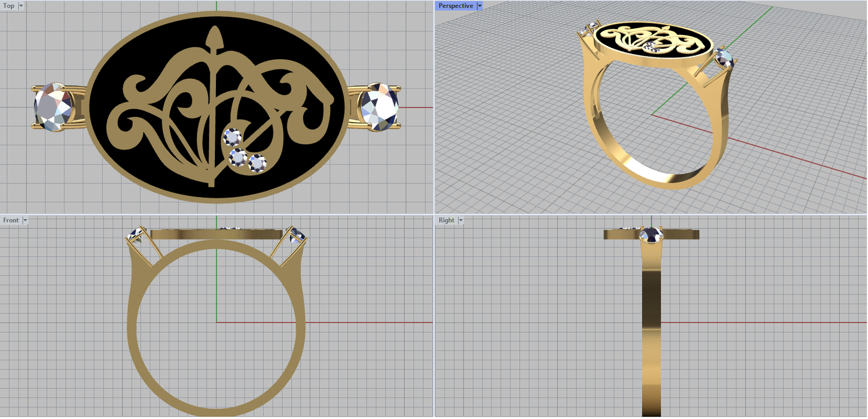Expand the Front viewport dropdown arrow

(25, 220)
